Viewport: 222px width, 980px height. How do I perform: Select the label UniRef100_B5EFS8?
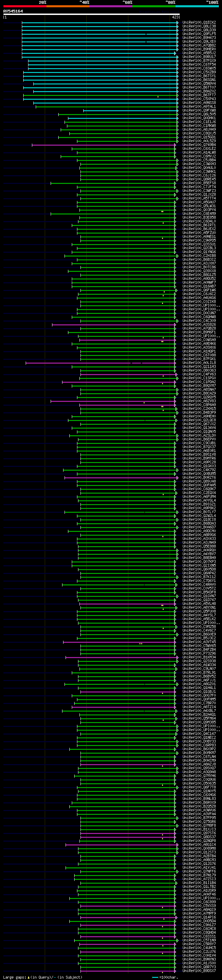pos(199,183)
